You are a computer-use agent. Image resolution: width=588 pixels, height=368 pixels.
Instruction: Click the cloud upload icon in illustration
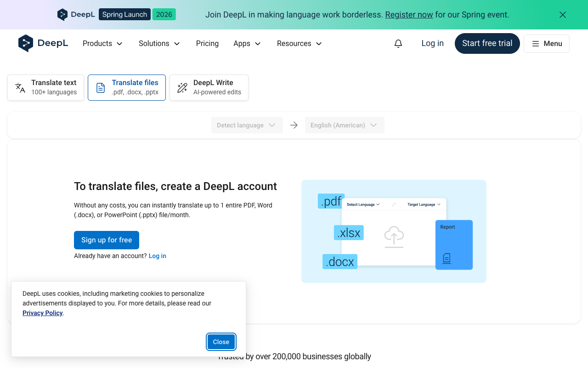pyautogui.click(x=393, y=238)
